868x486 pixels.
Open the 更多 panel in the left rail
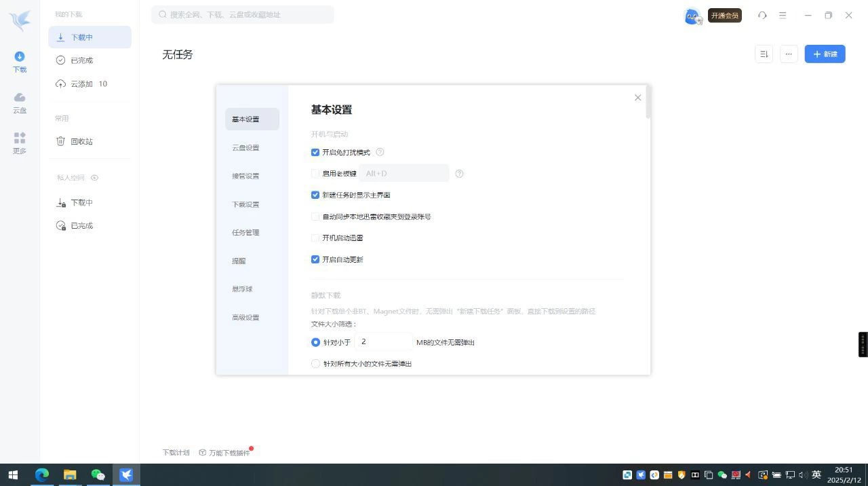point(20,143)
